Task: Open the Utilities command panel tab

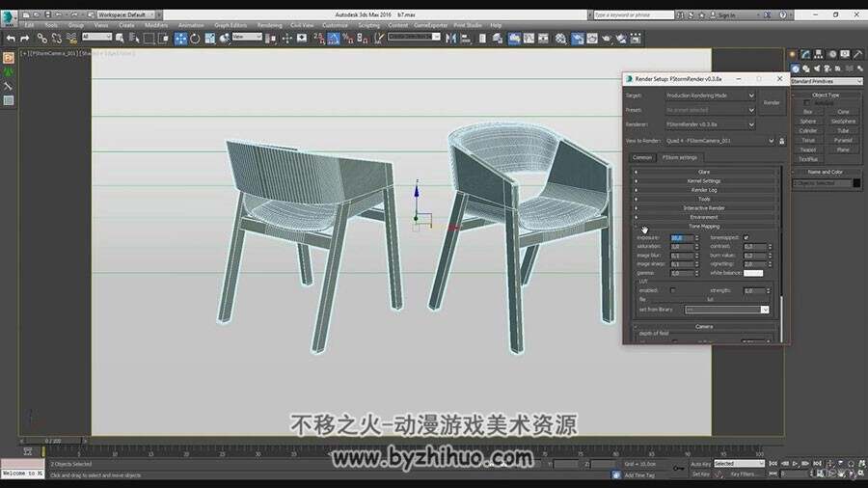Action: coord(858,54)
